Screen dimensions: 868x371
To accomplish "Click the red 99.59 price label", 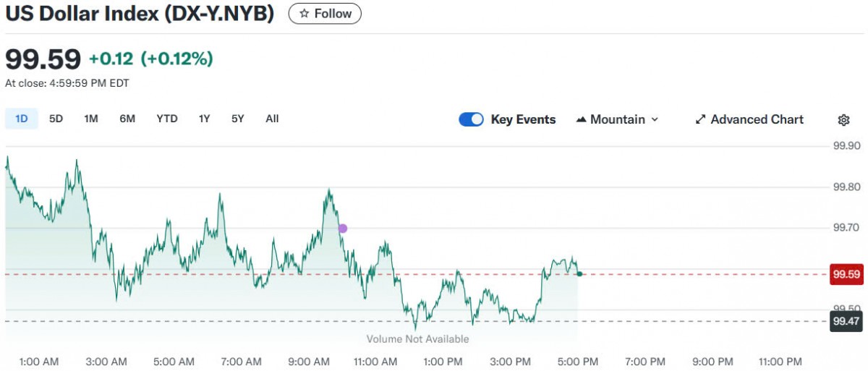I will pyautogui.click(x=846, y=275).
